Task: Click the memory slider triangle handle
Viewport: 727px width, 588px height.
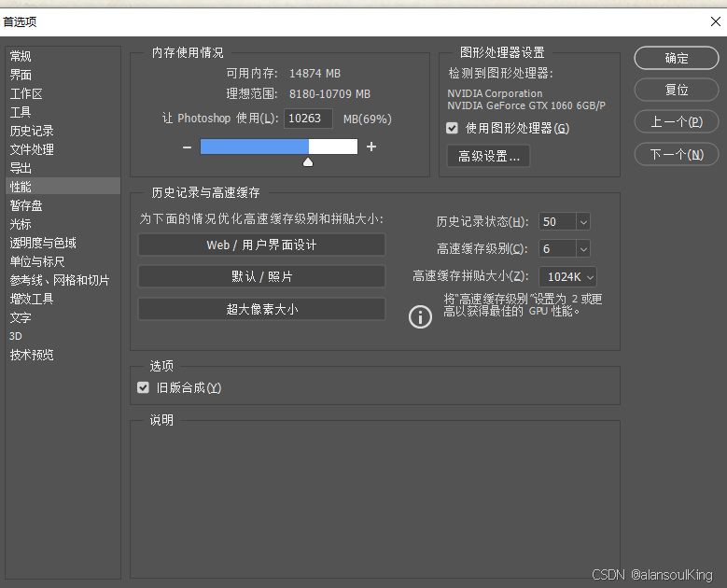Action: coord(308,161)
